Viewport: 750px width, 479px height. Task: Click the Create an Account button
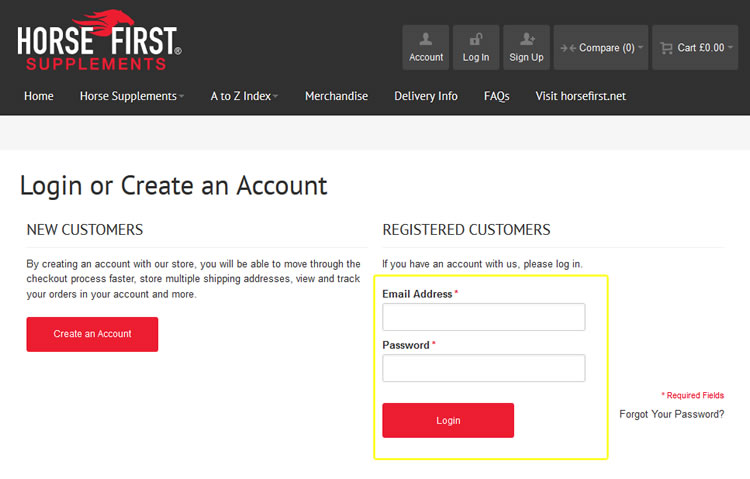(92, 334)
